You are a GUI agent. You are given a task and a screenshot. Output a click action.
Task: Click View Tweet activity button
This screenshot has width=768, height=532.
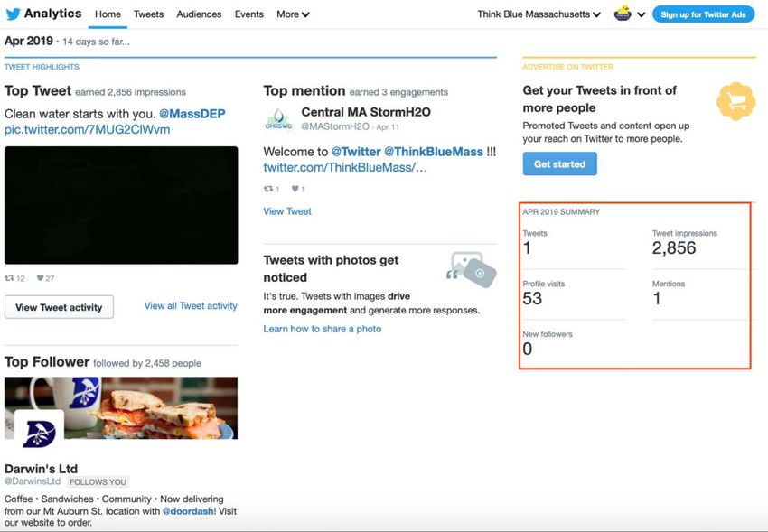(x=59, y=307)
